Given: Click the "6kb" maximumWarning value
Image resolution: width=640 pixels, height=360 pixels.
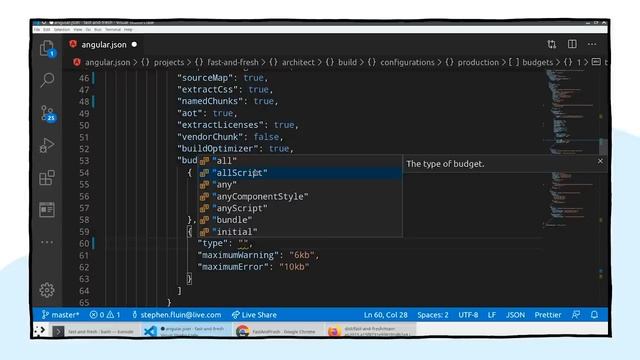Looking at the screenshot, I should (301, 255).
